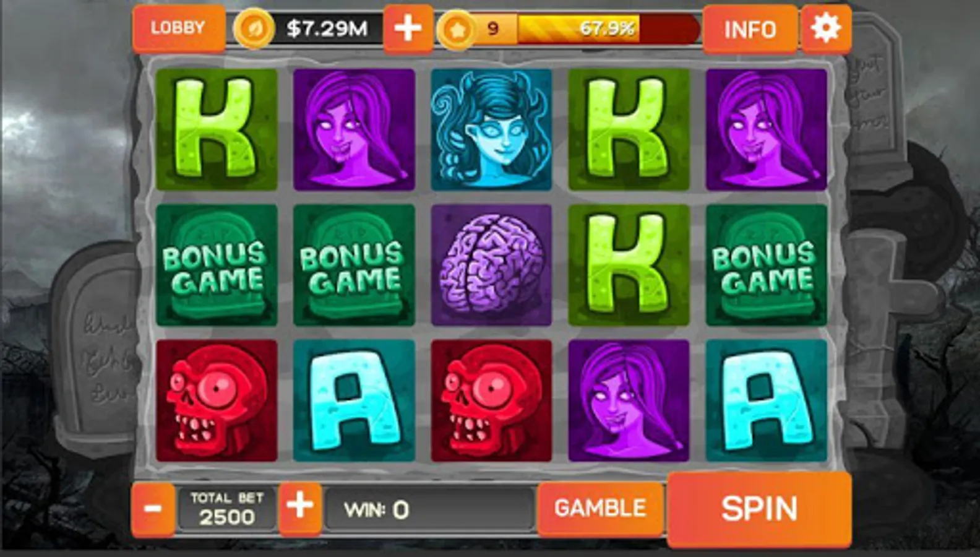Click the red skull in the first reel
This screenshot has width=980, height=557.
tap(217, 400)
